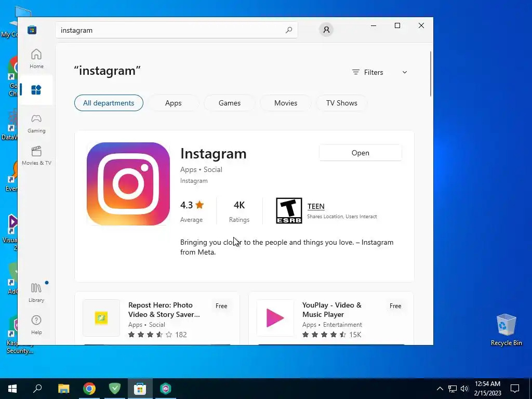Viewport: 532px width, 399px height.
Task: Open the Library in sidebar
Action: click(x=36, y=292)
